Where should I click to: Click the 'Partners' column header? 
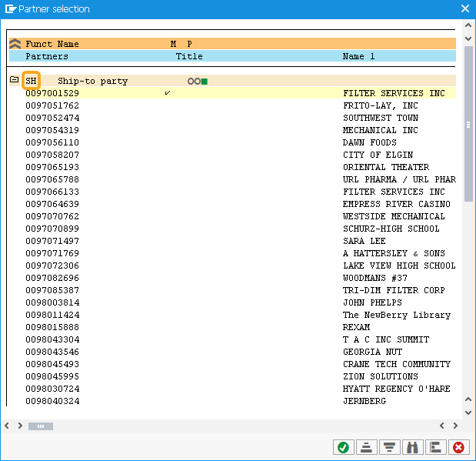tap(47, 56)
